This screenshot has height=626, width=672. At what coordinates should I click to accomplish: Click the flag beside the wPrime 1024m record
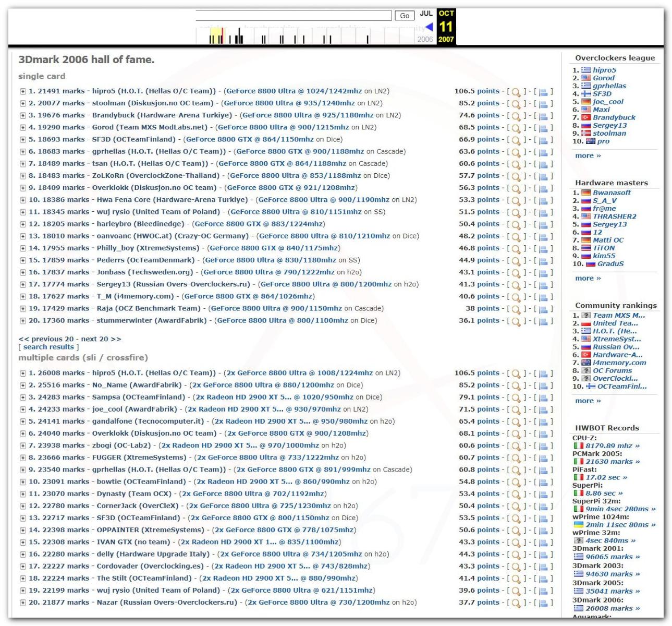578,525
